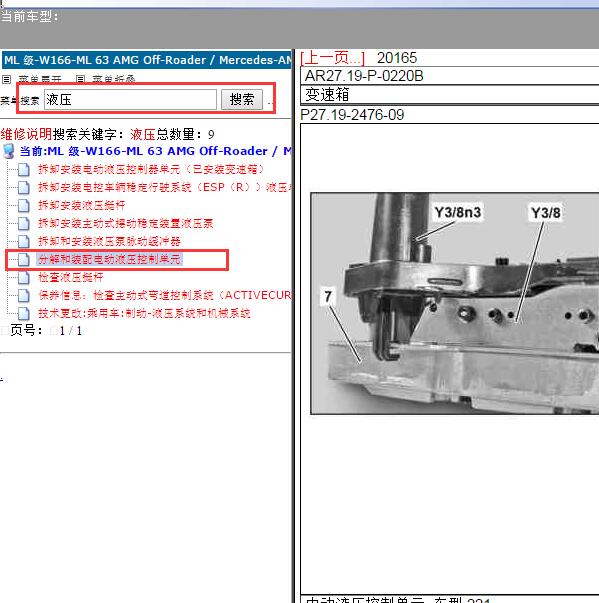Image resolution: width=599 pixels, height=603 pixels.
Task: Click the ML 级-W166-ML 63 AMG header bar
Action: (x=146, y=60)
